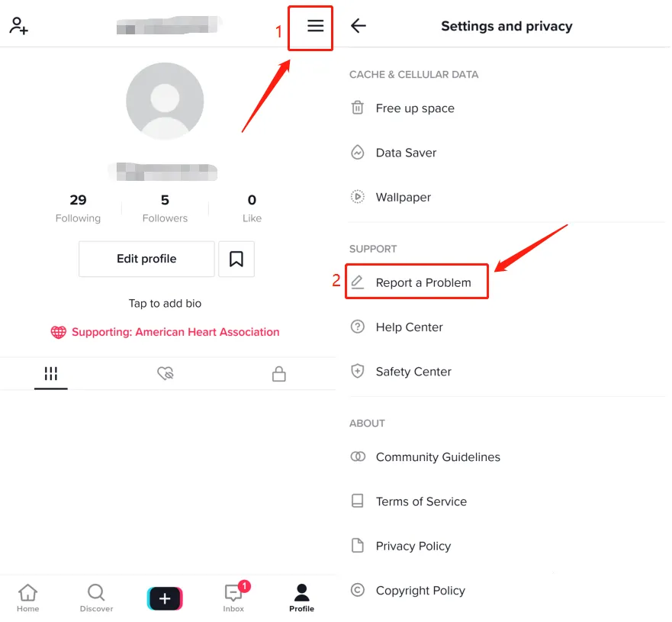Select the videos grid tab
672x622 pixels.
pos(51,373)
